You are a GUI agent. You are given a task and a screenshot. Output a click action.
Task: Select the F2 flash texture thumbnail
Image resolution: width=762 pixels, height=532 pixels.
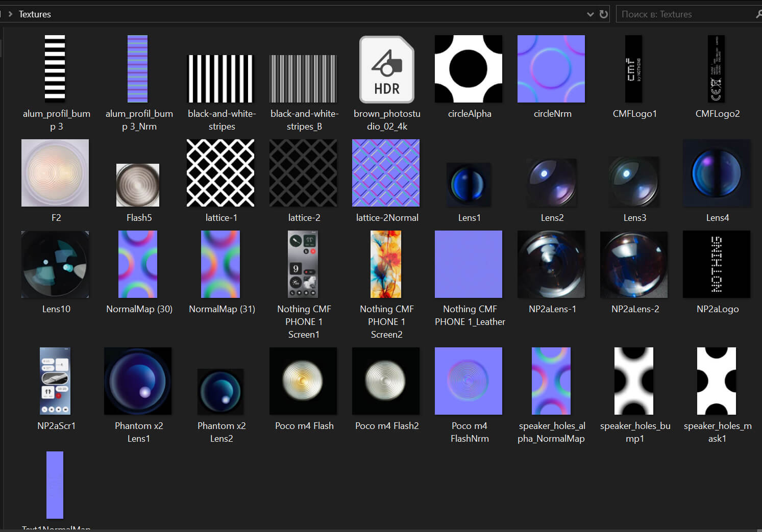(55, 173)
